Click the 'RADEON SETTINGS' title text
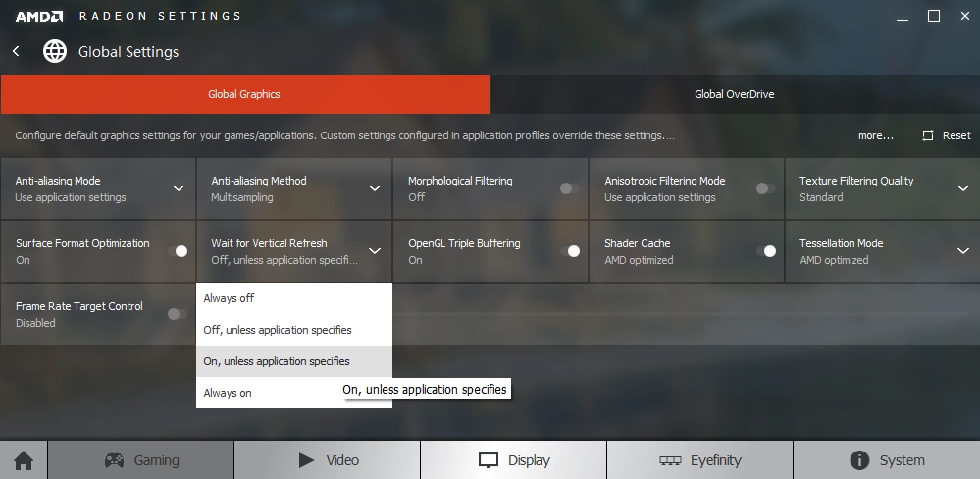 [x=160, y=16]
